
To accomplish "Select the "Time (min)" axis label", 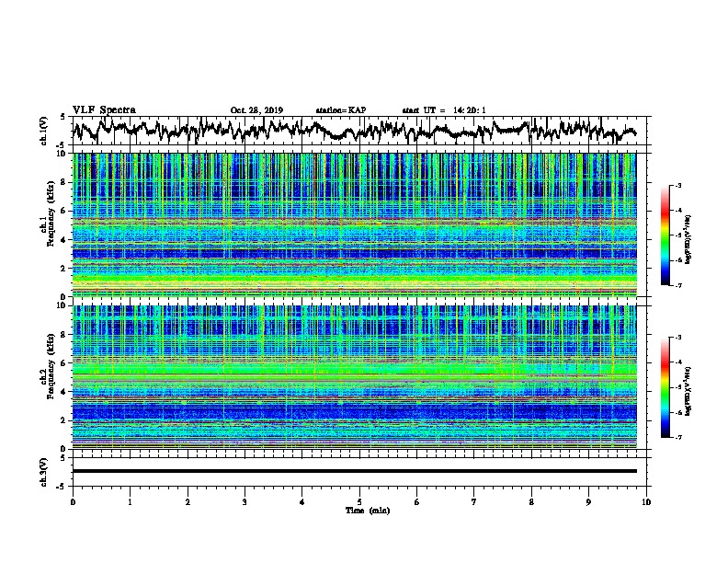I will 368,511.
